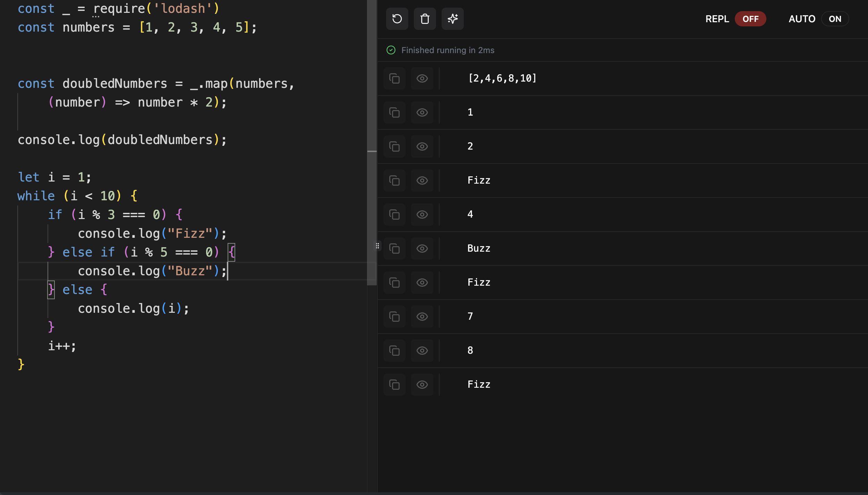Click the Buzz output text
This screenshot has height=495, width=868.
coord(479,249)
